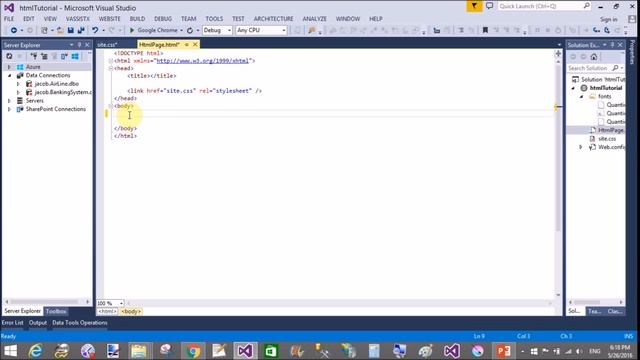Open the Error List tab
640x360 pixels.
tap(12, 322)
